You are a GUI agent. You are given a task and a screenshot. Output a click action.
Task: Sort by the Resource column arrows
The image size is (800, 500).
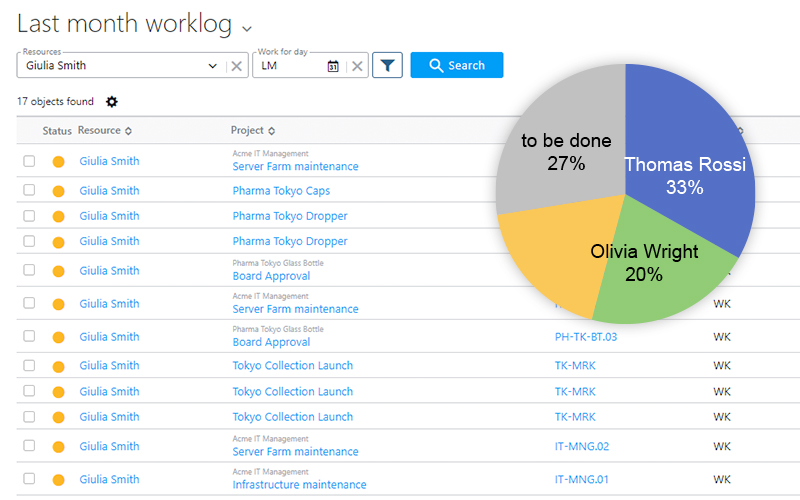click(x=128, y=131)
